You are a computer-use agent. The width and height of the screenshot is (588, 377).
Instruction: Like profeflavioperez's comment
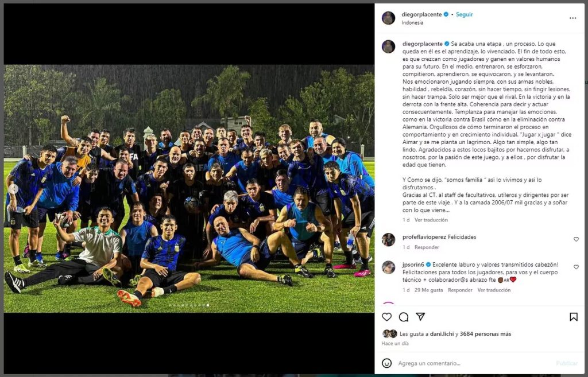(x=576, y=239)
